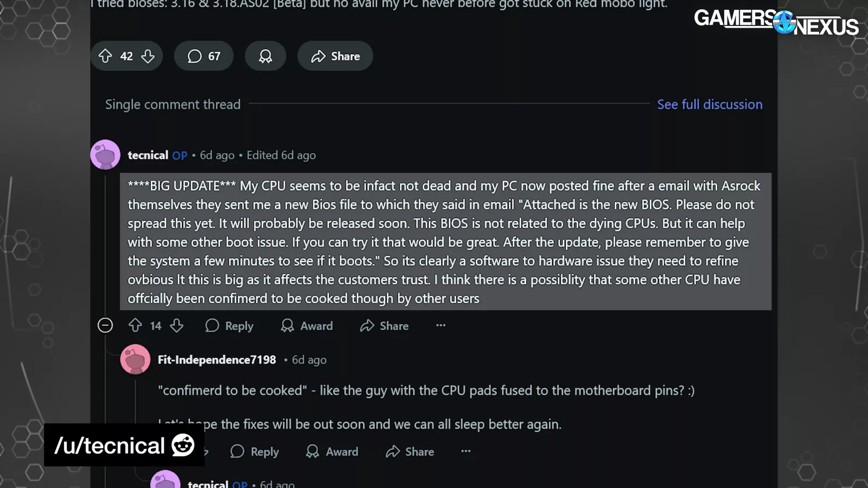Award tecnical's BIG UPDATE comment
This screenshot has height=488, width=868.
pos(307,326)
